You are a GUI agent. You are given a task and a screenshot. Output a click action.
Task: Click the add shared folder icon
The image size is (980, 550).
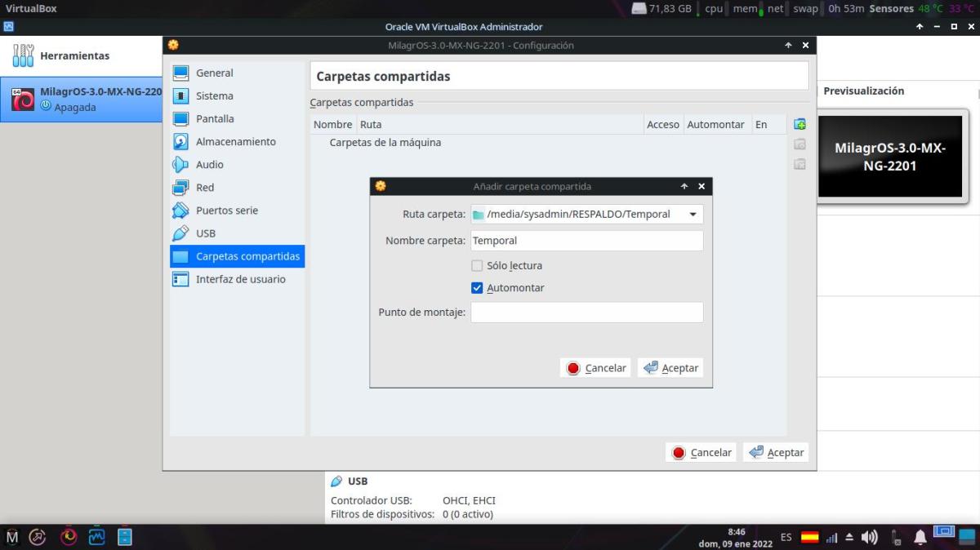tap(800, 124)
